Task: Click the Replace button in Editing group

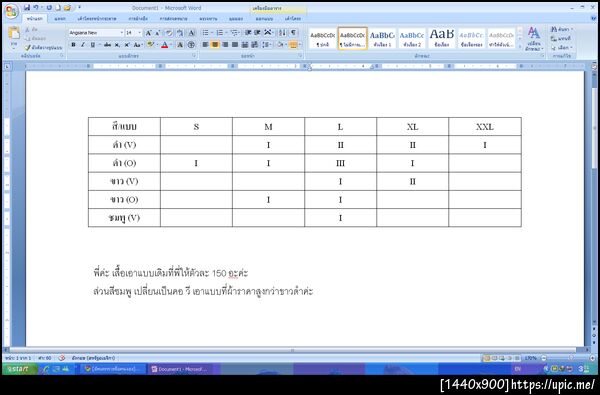Action: click(561, 39)
